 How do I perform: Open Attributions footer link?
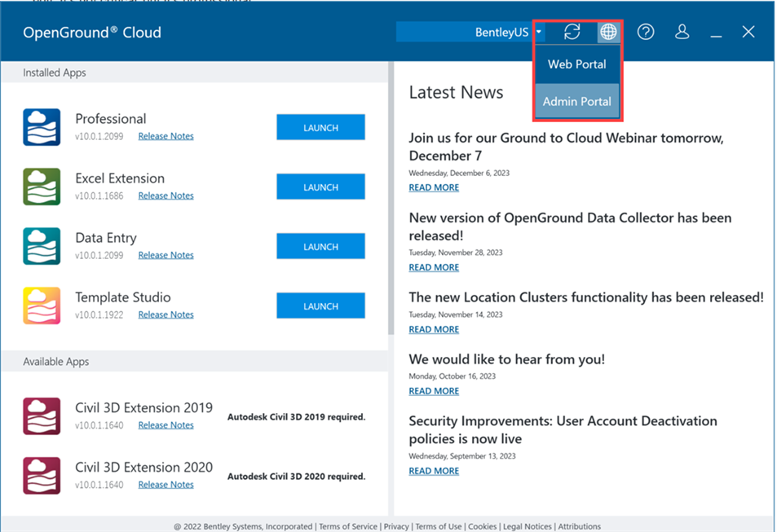pyautogui.click(x=579, y=526)
